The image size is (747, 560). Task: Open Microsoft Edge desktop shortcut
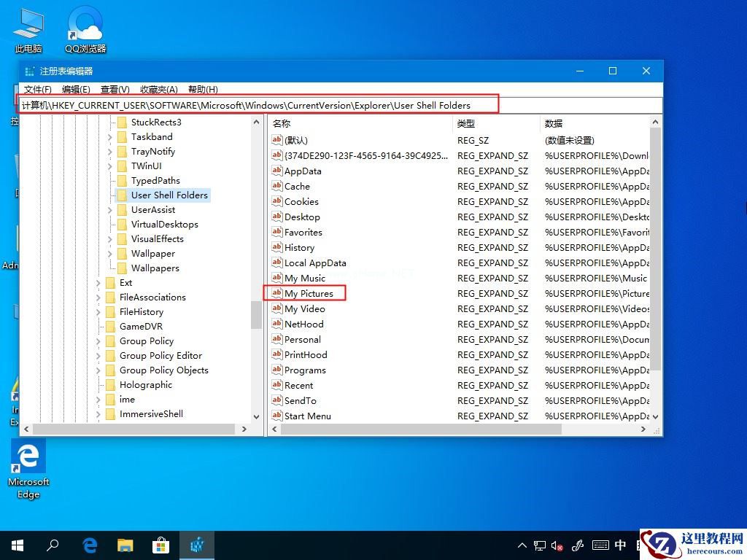28,456
